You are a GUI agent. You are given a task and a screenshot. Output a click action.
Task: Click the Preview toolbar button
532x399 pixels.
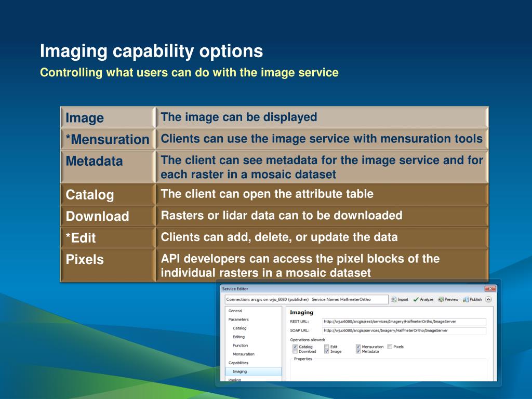(448, 299)
